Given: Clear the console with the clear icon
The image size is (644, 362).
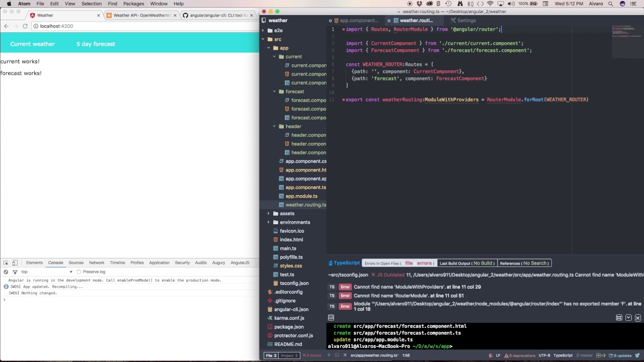Looking at the screenshot, I should pyautogui.click(x=6, y=272).
